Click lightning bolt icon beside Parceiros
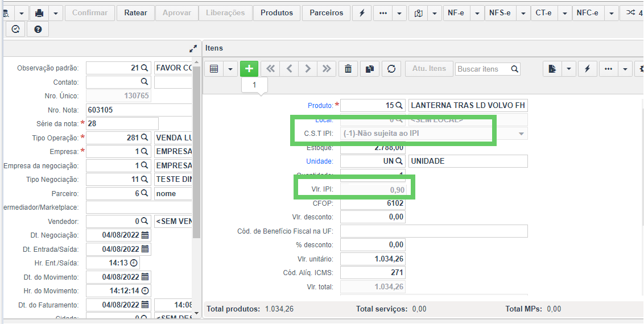Screen dimensions: 644x324 (x=362, y=13)
